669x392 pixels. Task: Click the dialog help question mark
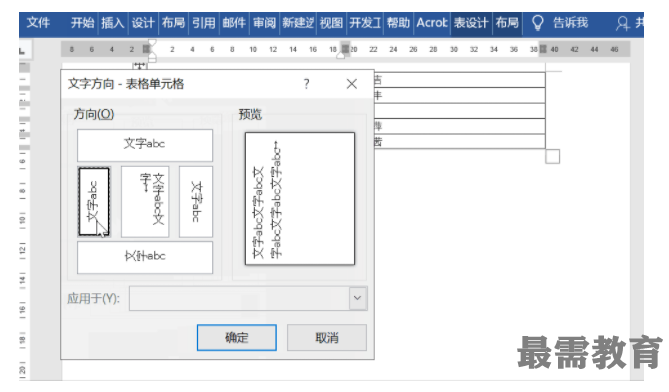coord(306,84)
